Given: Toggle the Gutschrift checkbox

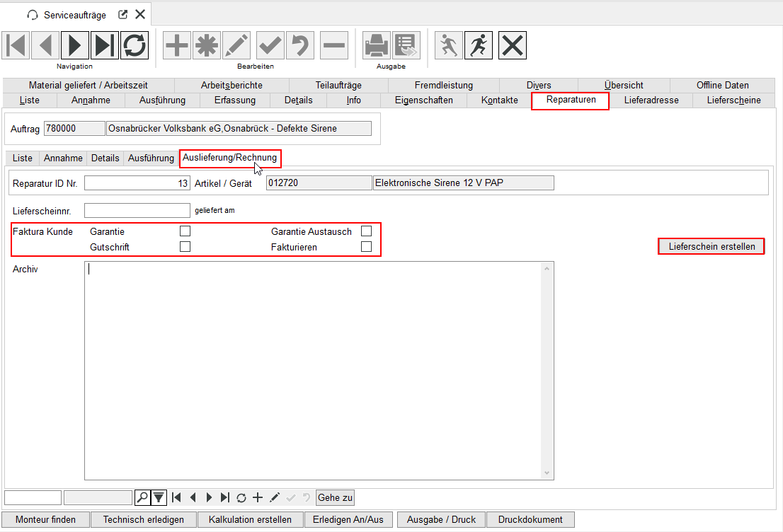Looking at the screenshot, I should 185,247.
